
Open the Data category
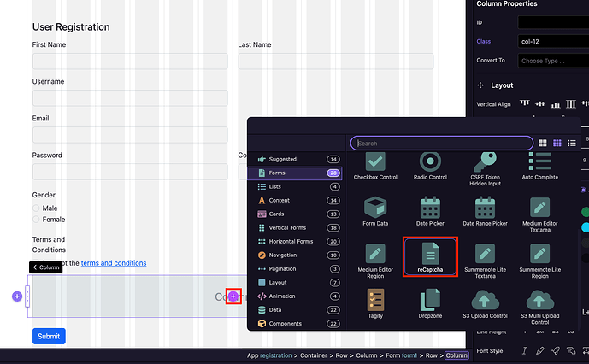(295, 310)
